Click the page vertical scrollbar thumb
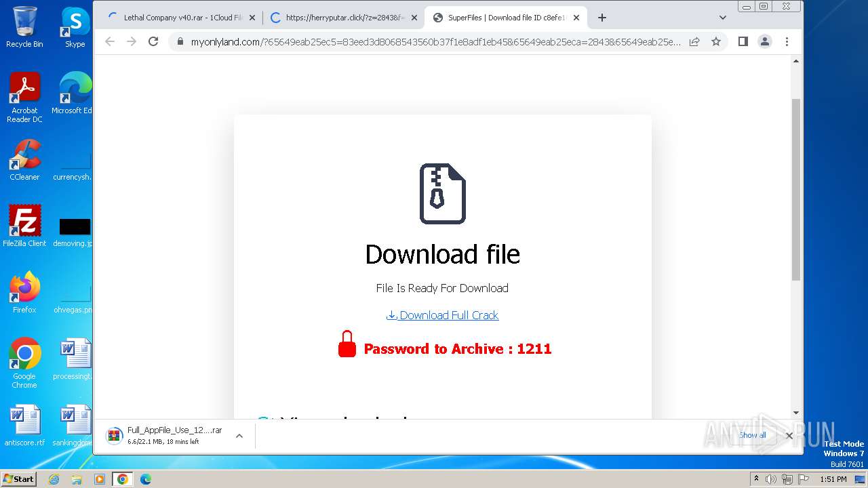 (796, 190)
